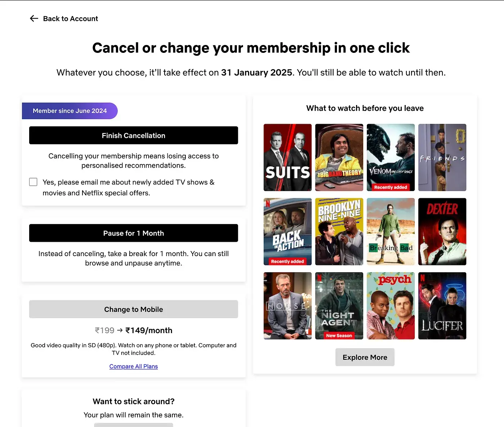Image resolution: width=504 pixels, height=427 pixels.
Task: Click the Explore More button
Action: tap(365, 357)
